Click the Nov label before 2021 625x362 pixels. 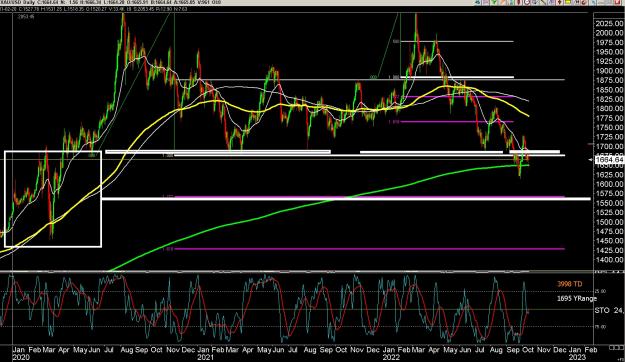tap(173, 350)
